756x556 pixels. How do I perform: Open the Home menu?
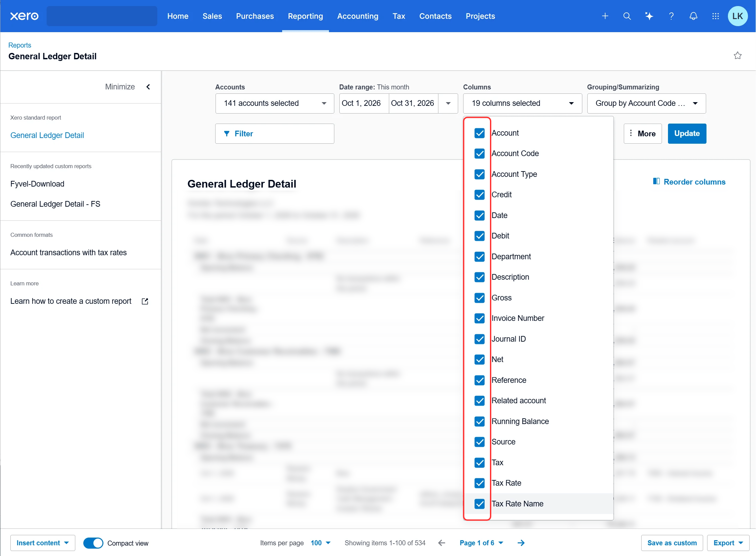[178, 16]
